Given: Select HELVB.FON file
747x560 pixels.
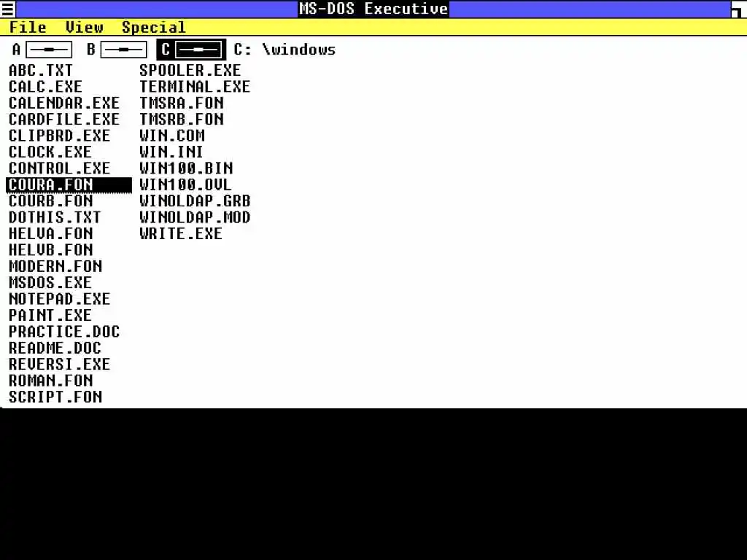Looking at the screenshot, I should coord(50,250).
